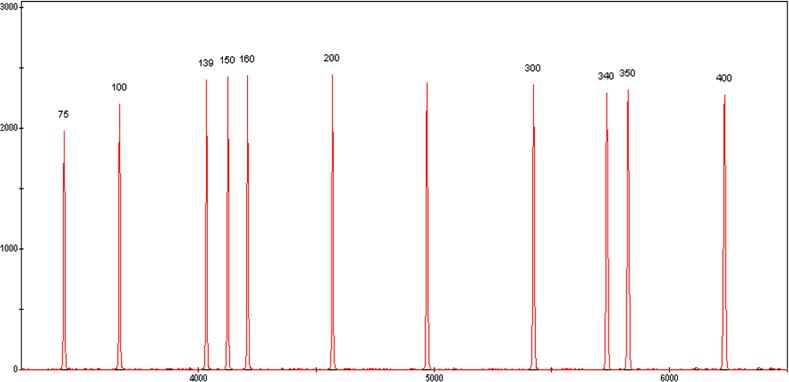Select the red peak under label 400

coord(724,232)
